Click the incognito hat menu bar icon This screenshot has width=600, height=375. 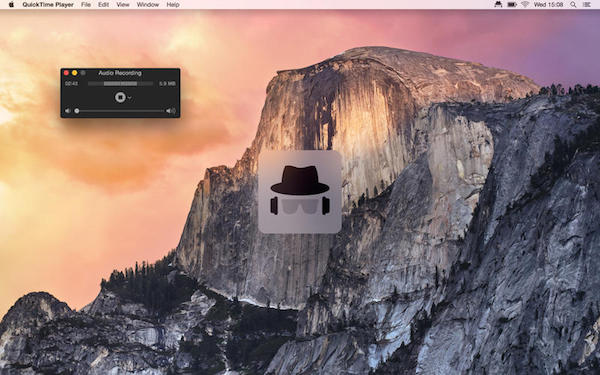(498, 5)
